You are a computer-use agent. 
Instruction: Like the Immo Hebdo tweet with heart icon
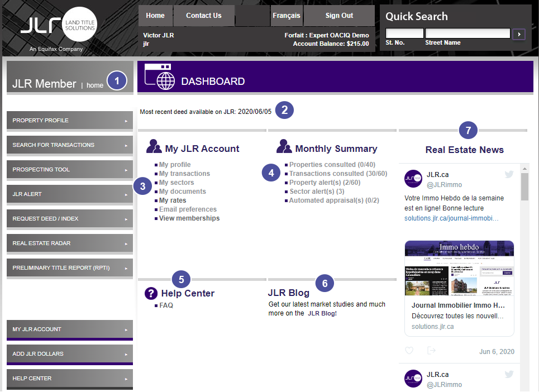click(409, 351)
